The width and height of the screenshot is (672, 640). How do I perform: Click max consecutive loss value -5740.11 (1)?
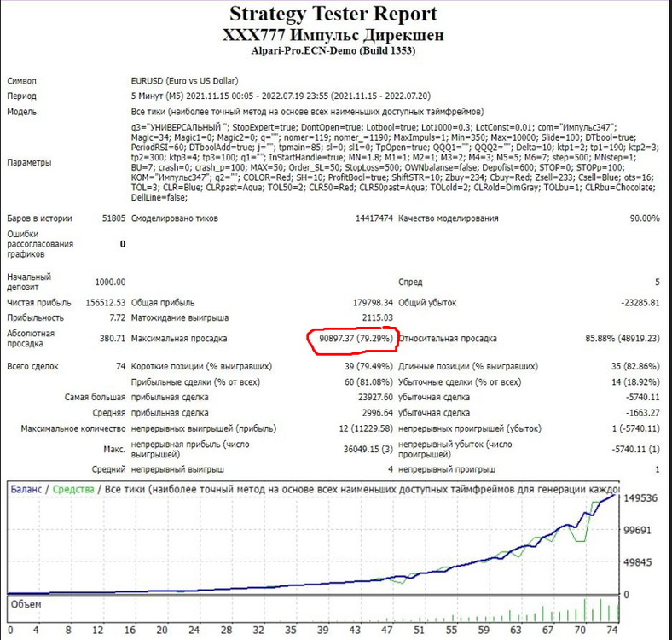[x=636, y=449]
